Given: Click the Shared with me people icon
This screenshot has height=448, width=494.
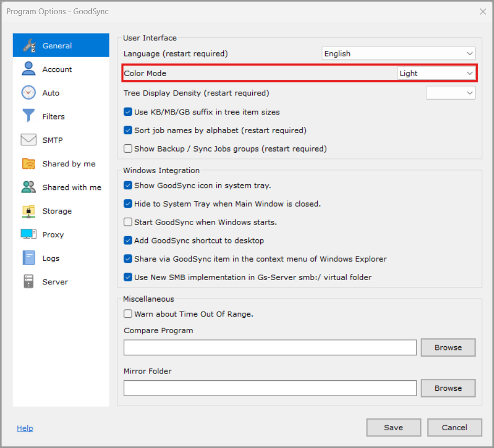Looking at the screenshot, I should (28, 187).
